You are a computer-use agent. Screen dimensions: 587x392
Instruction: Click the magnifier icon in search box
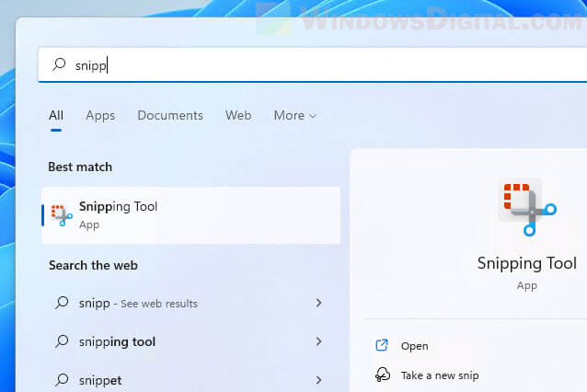(59, 64)
